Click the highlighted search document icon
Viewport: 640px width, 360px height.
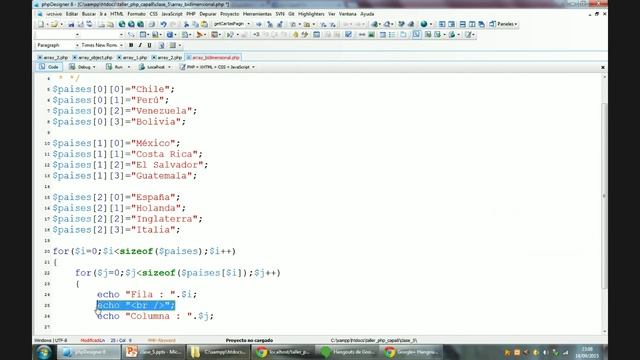click(416, 35)
